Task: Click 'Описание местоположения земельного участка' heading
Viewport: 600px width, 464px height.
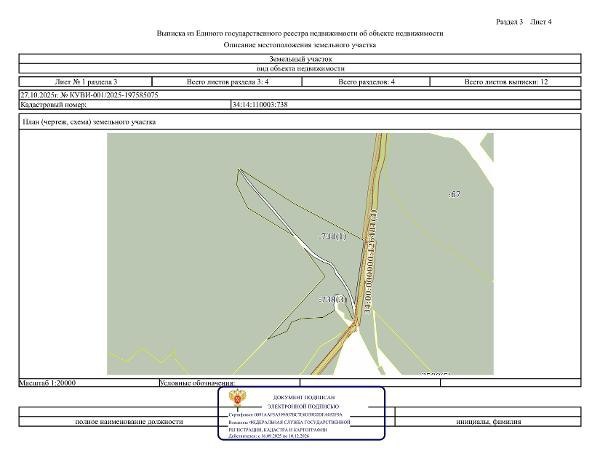Action: tap(300, 45)
